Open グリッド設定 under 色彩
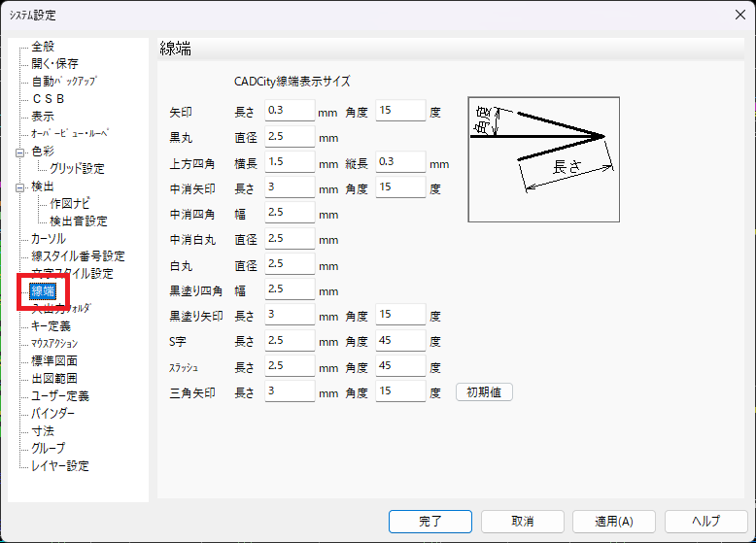756x543 pixels. tap(77, 169)
